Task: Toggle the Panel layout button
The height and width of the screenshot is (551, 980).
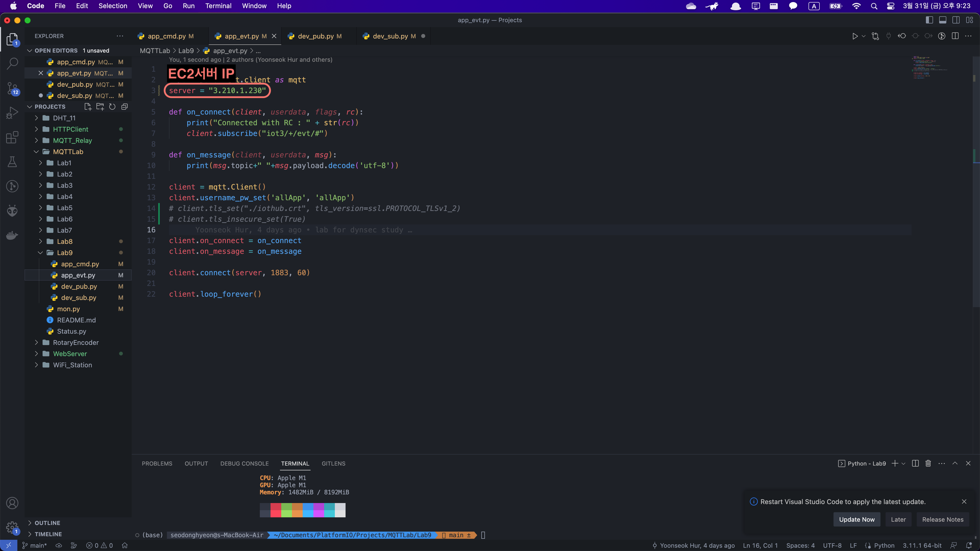Action: point(943,20)
